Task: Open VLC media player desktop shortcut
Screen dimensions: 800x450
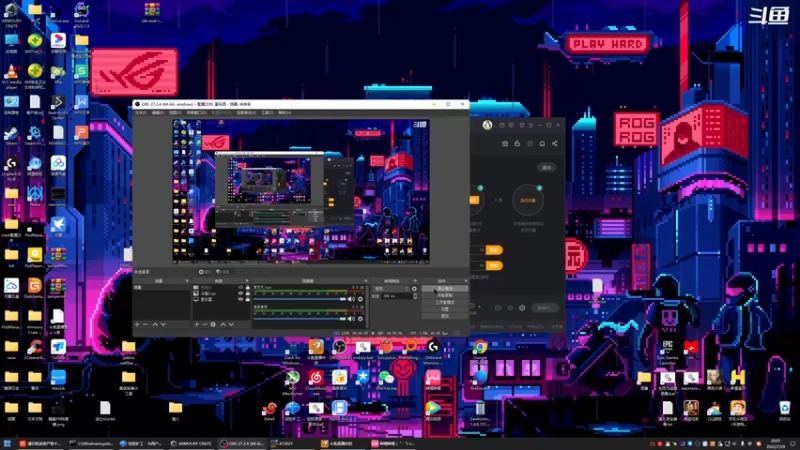Action: [11, 76]
